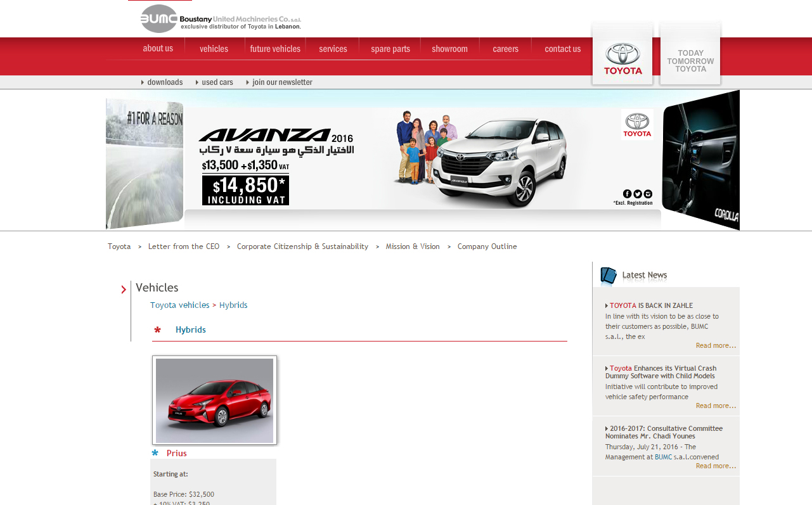
Task: Expand join our newsletter link
Action: (x=282, y=82)
